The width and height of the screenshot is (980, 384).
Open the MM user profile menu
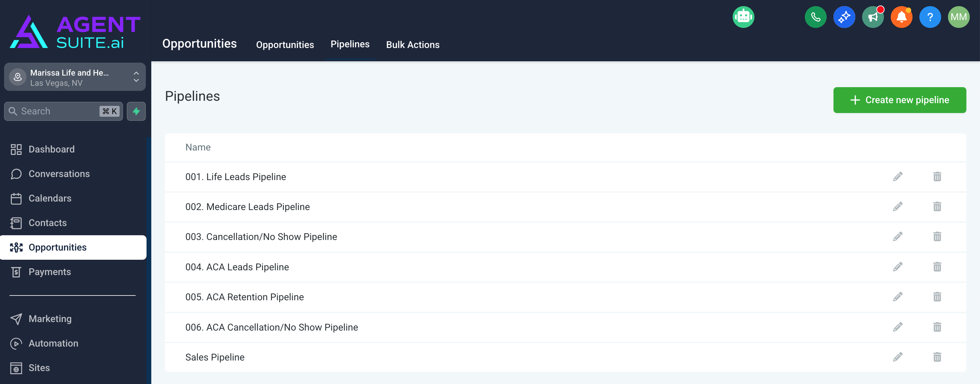click(958, 17)
